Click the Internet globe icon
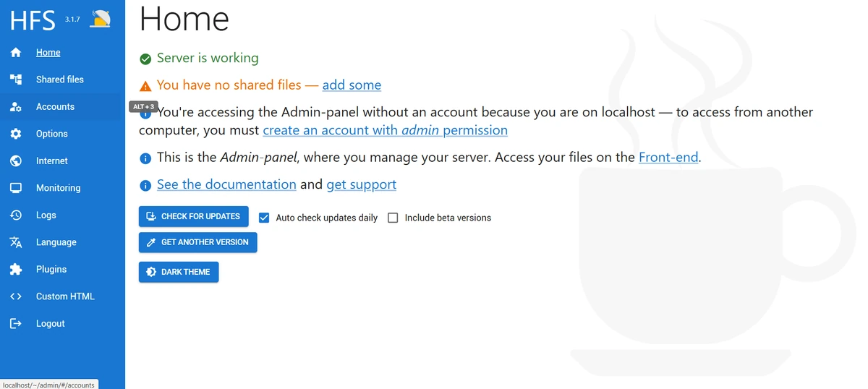 click(x=16, y=161)
